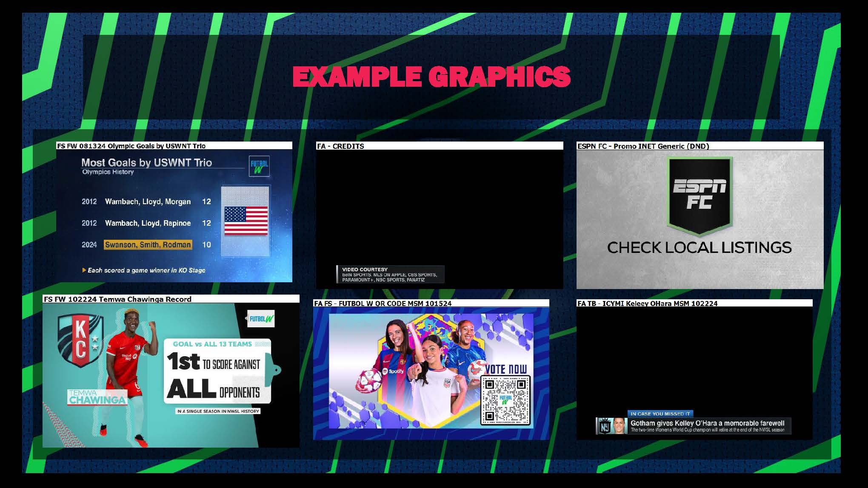Click the FS FW 102224 Temwa Chawinga Record label

(117, 299)
